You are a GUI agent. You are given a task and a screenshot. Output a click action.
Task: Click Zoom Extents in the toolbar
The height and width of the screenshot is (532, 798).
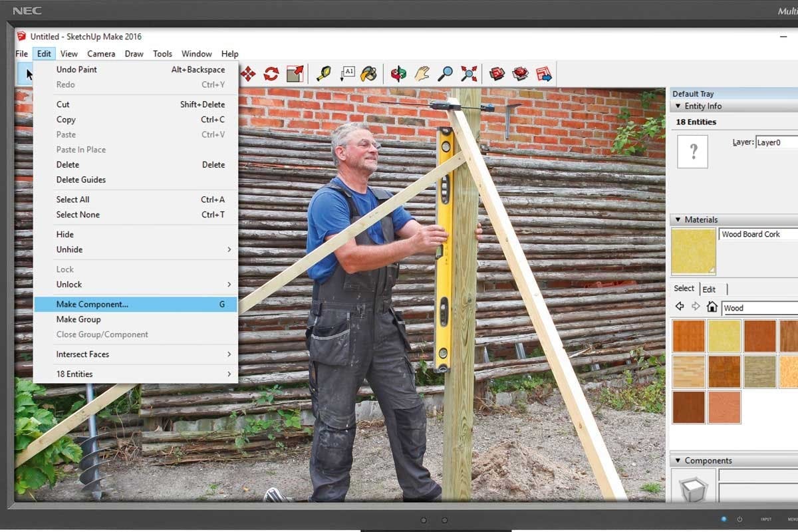pyautogui.click(x=469, y=74)
